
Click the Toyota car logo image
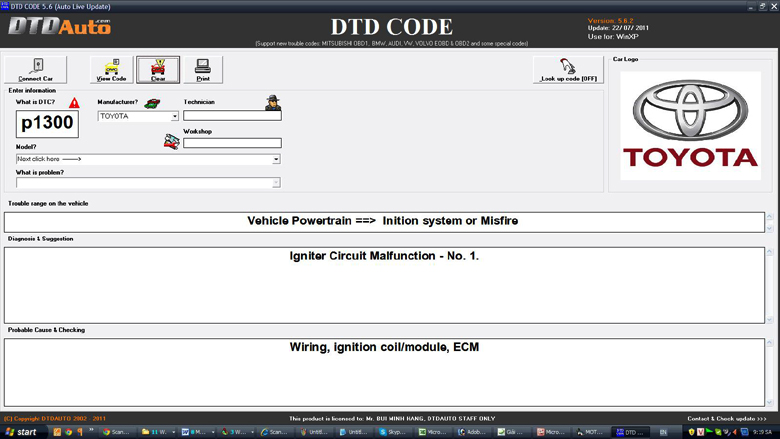pos(690,125)
